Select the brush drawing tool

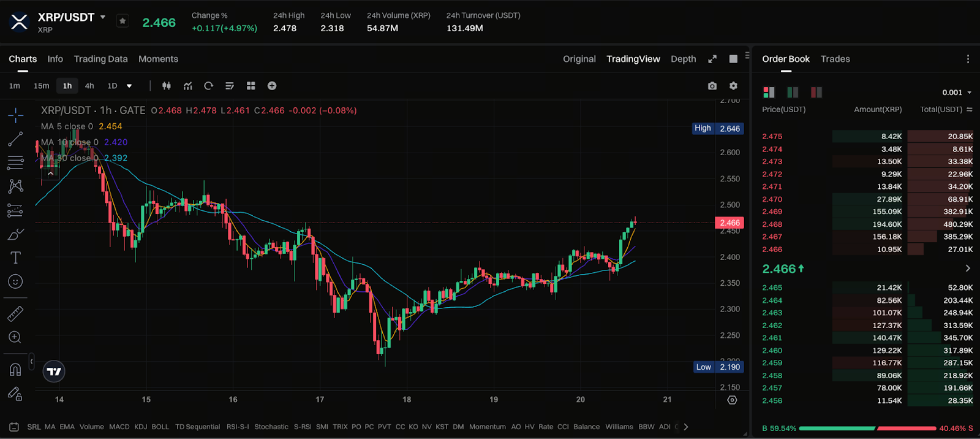[x=15, y=234]
